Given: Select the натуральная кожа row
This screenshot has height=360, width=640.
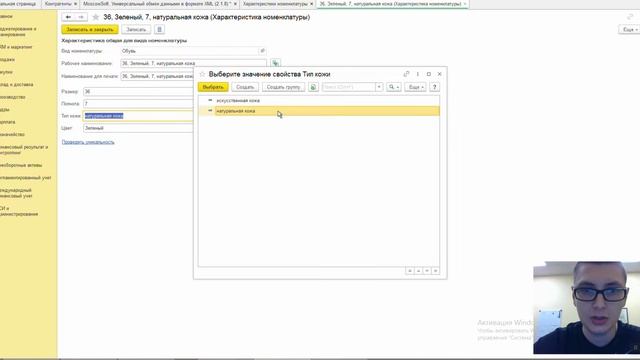Looking at the screenshot, I should point(319,111).
